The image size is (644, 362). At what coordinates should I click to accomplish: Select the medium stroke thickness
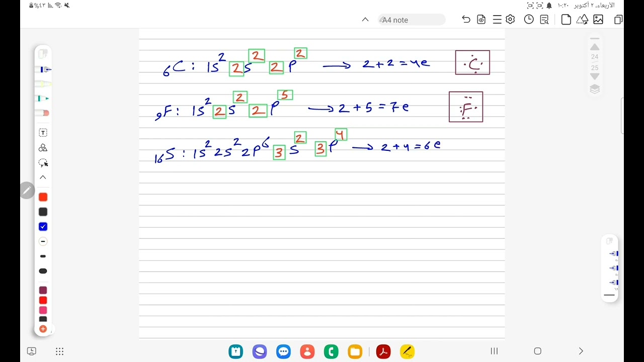click(43, 256)
